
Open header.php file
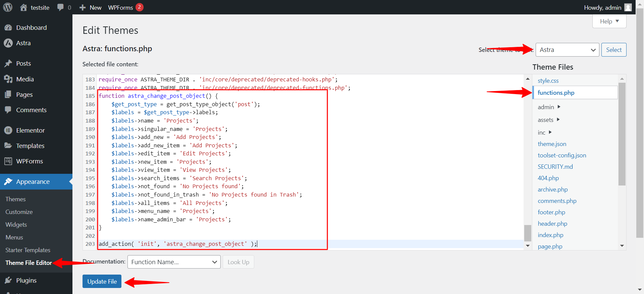[552, 224]
